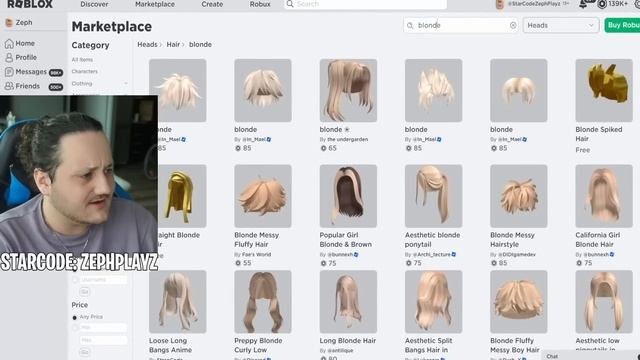Open the Long Blonde Hair thumbnail
Screen dimensions: 640x360
(348, 302)
